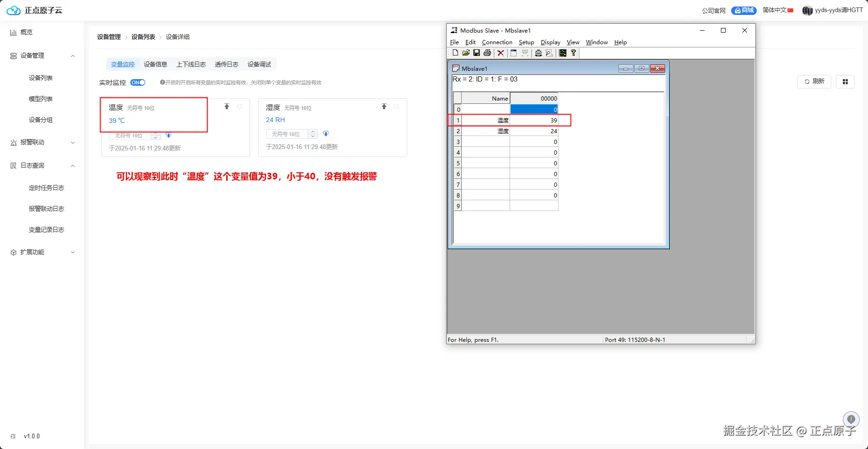This screenshot has width=868, height=449.
Task: Open Display menu in Modbus Slave
Action: [551, 42]
